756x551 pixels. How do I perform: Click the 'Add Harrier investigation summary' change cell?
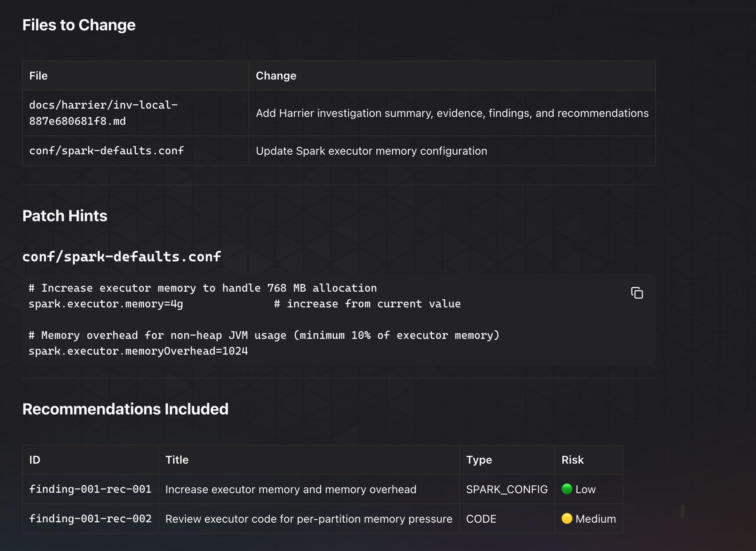pyautogui.click(x=452, y=113)
